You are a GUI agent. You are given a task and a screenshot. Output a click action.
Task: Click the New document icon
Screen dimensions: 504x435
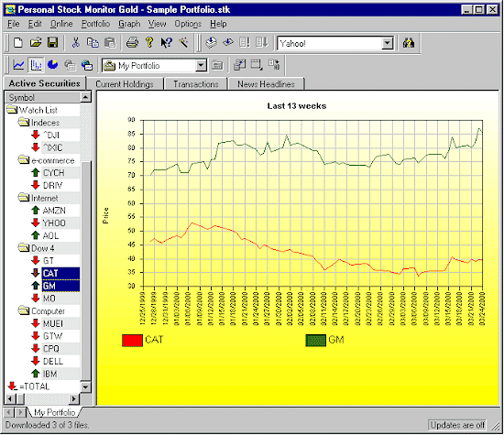(18, 43)
